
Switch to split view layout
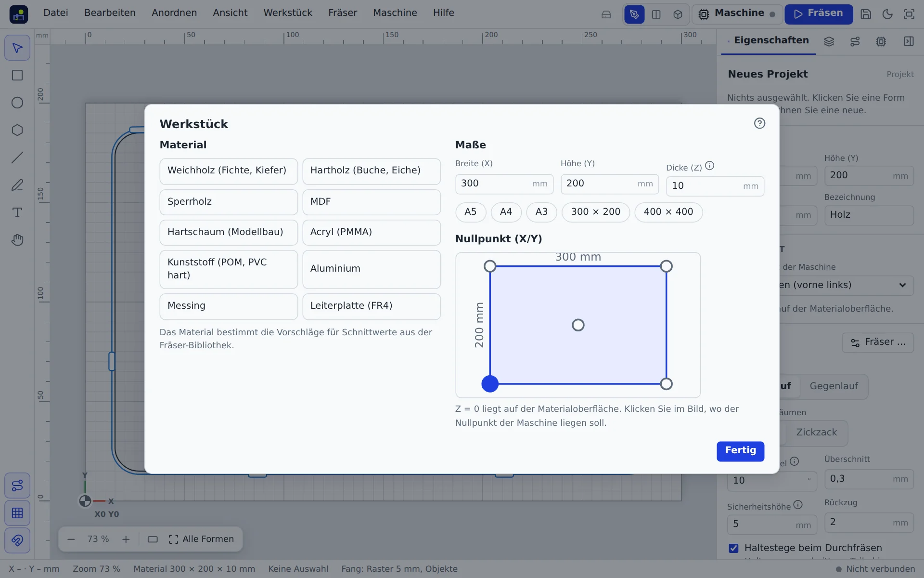pos(656,14)
